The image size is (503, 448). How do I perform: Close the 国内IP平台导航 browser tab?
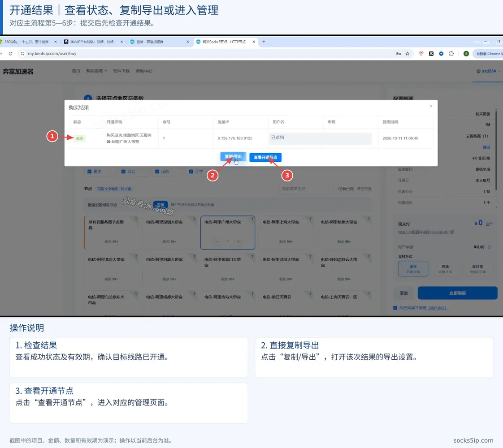(x=121, y=42)
